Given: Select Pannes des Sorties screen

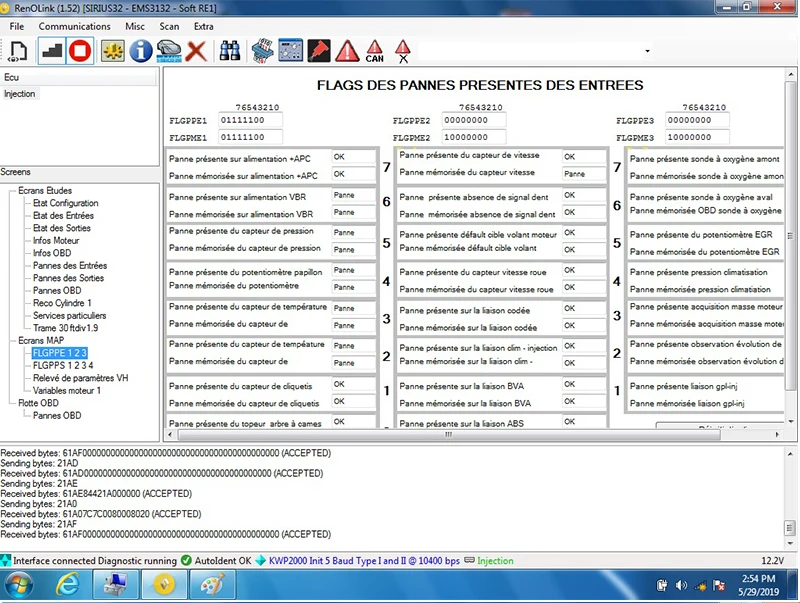Looking at the screenshot, I should 68,278.
